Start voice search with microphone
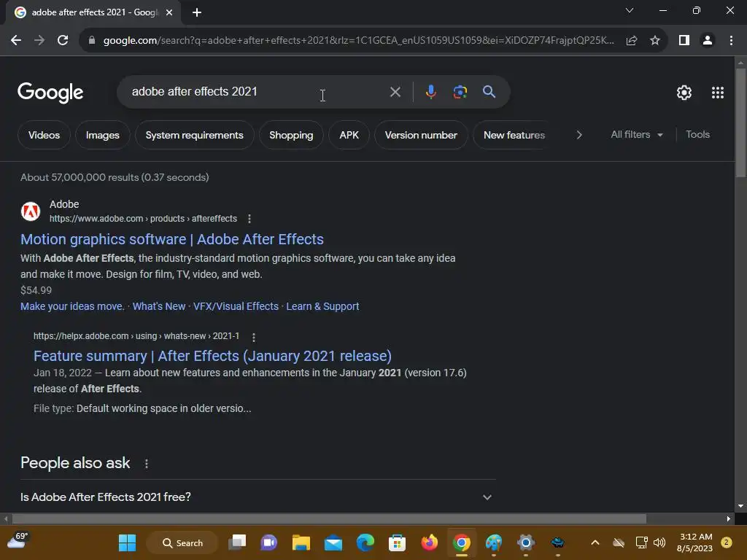747x560 pixels. [x=430, y=92]
